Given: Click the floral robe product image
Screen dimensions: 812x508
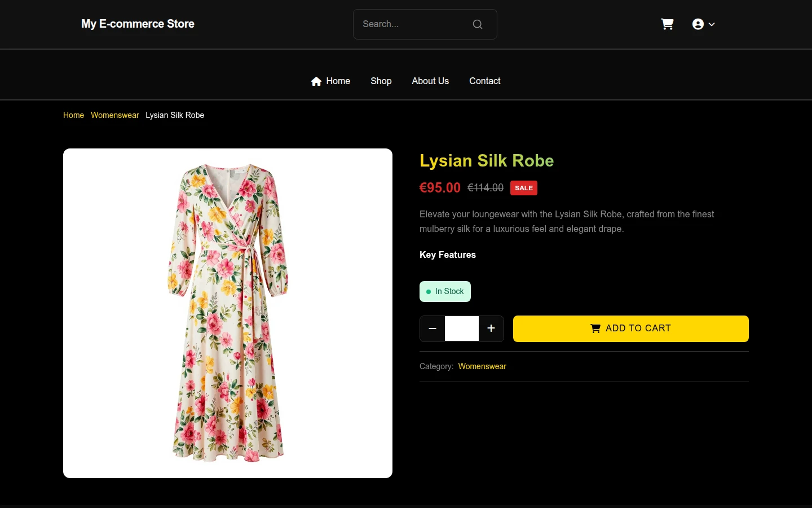Looking at the screenshot, I should pyautogui.click(x=228, y=313).
